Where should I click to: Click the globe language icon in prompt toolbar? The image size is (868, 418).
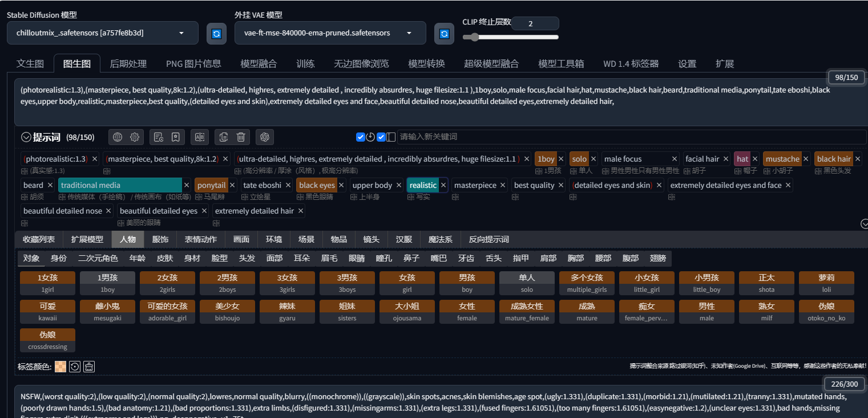point(118,137)
